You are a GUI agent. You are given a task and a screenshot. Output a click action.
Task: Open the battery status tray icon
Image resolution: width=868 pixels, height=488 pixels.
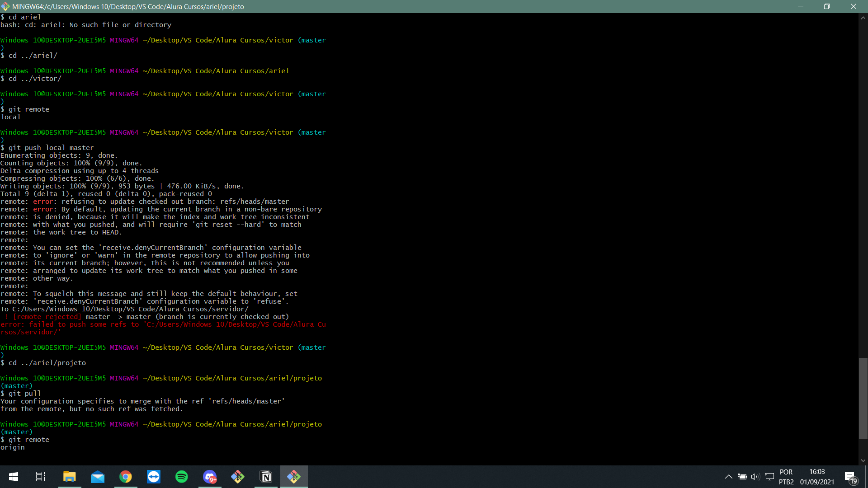click(x=742, y=477)
